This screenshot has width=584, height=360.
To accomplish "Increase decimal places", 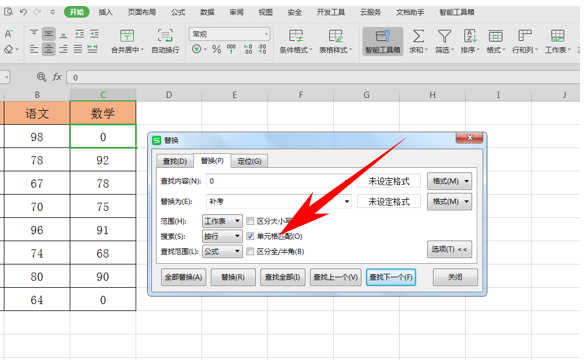I will pyautogui.click(x=248, y=49).
